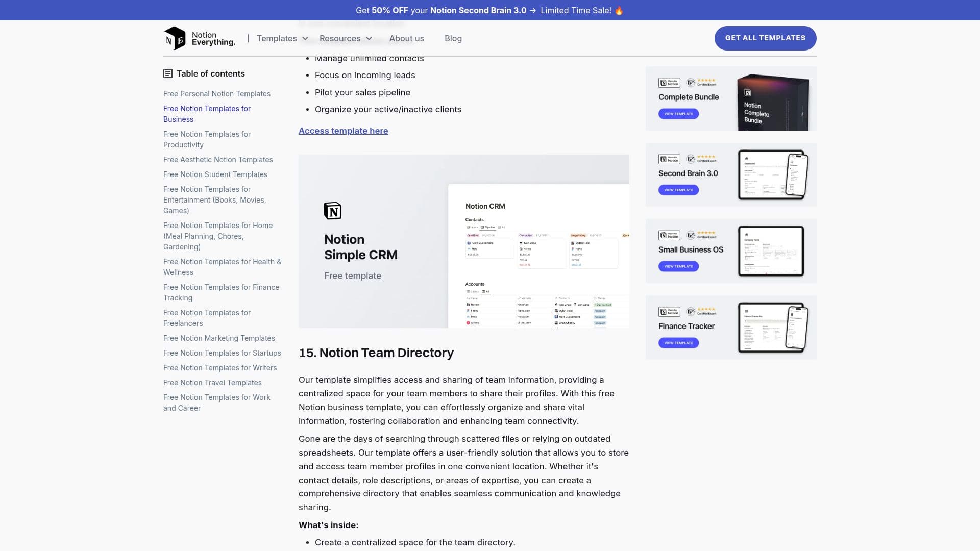Jump to Free Notion Marketing Templates
The image size is (980, 551).
pyautogui.click(x=219, y=338)
